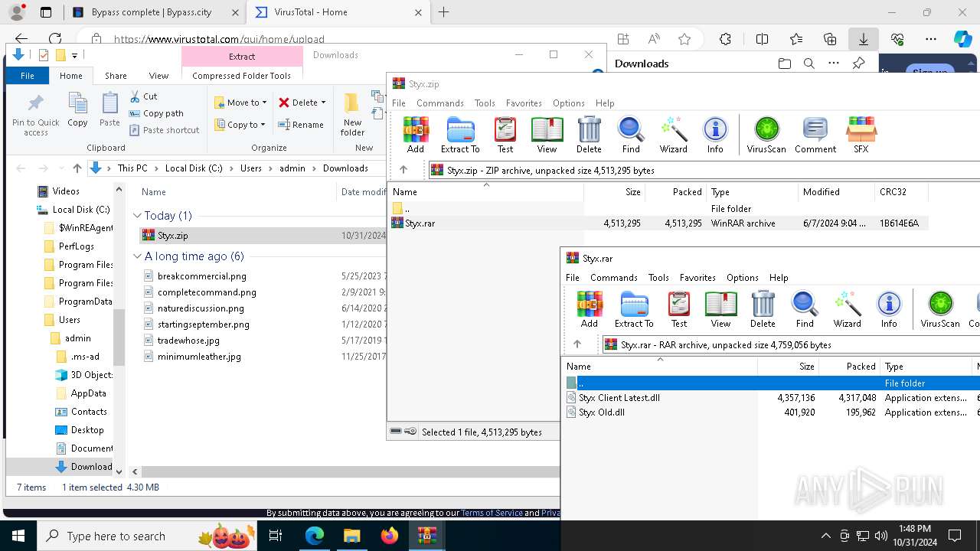Click Rename in Explorer ribbon
Image resolution: width=980 pixels, height=551 pixels.
click(300, 125)
